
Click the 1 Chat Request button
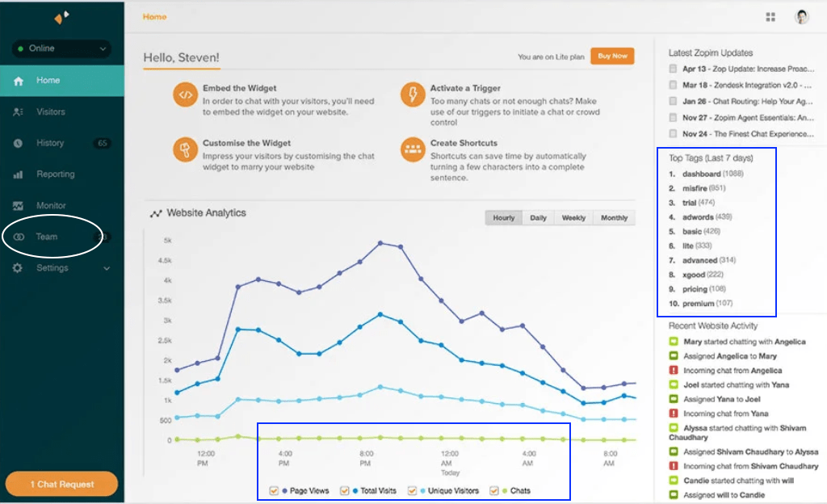(61, 484)
